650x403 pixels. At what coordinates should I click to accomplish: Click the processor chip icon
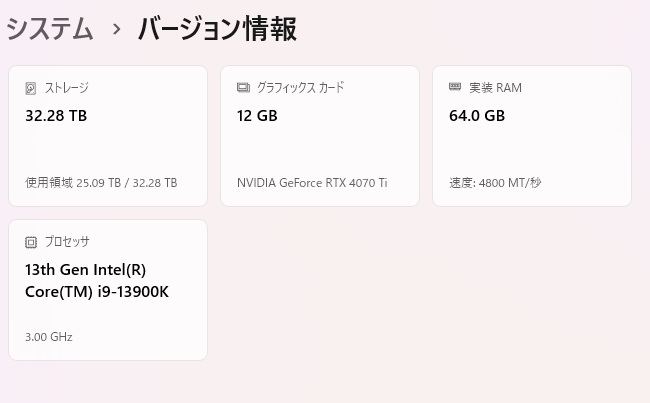click(31, 242)
